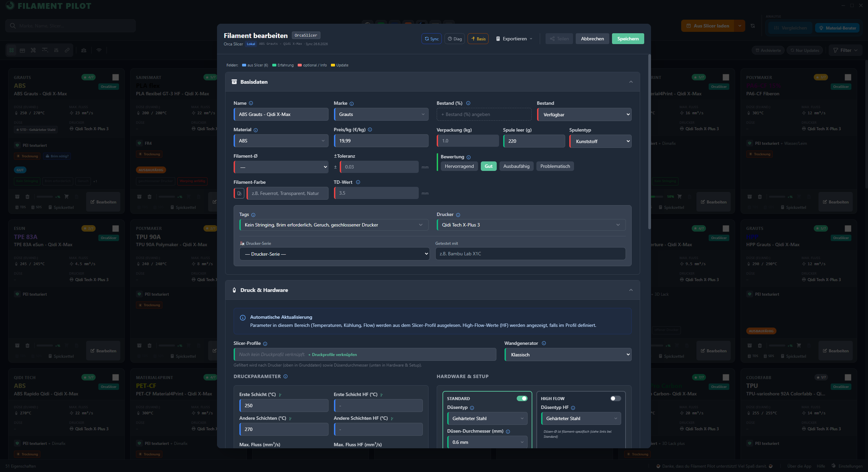This screenshot has width=868, height=472.
Task: Enable the HIGH FLOW switch
Action: [x=616, y=398]
